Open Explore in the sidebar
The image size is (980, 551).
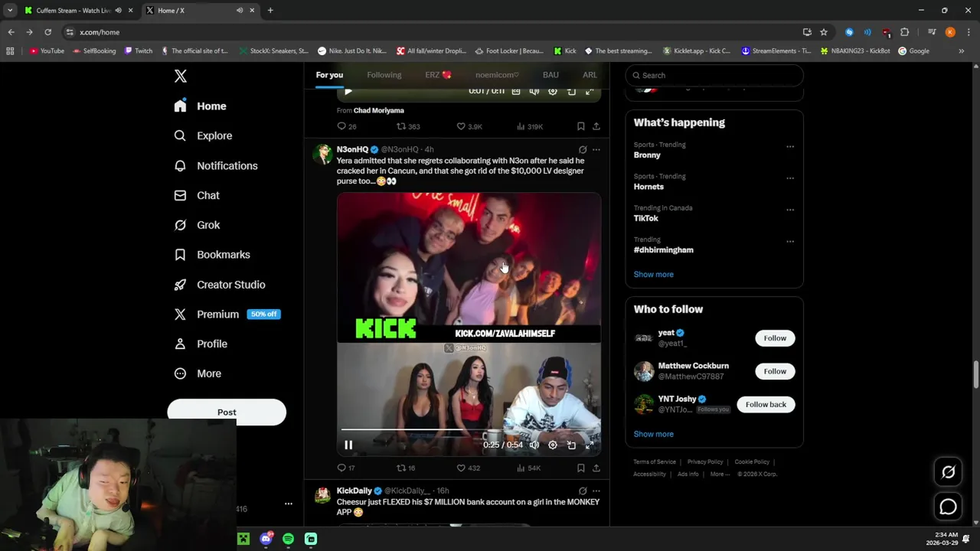point(204,135)
